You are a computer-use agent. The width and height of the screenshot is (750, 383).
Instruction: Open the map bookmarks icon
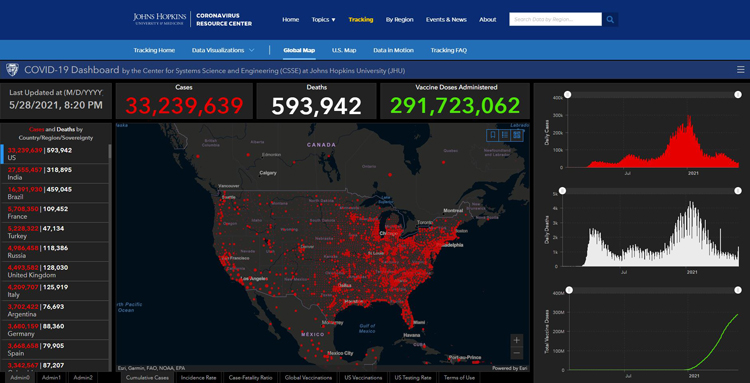(x=492, y=135)
